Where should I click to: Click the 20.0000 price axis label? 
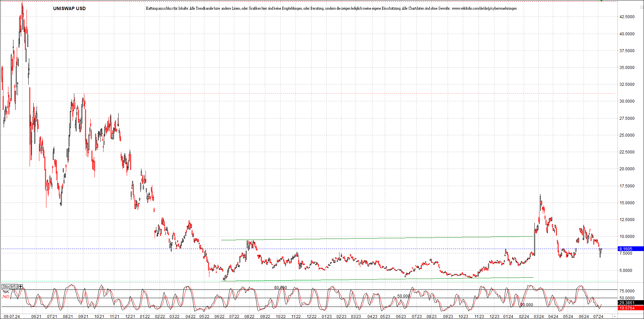(627, 169)
